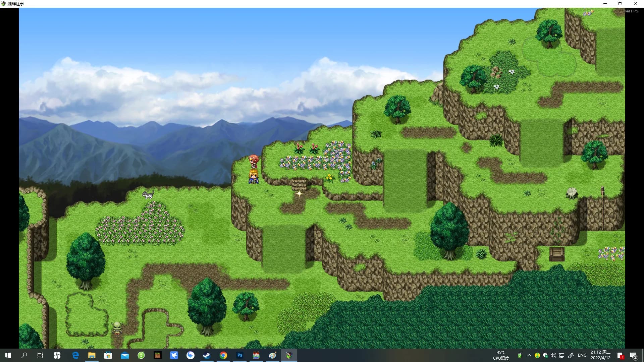Open the Mail app from taskbar
Screen dimensions: 644x362
(125, 355)
